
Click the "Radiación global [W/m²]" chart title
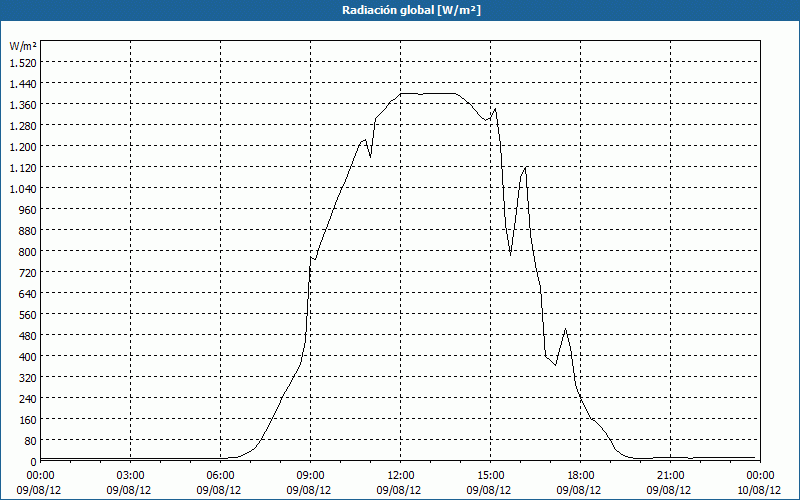coord(411,10)
